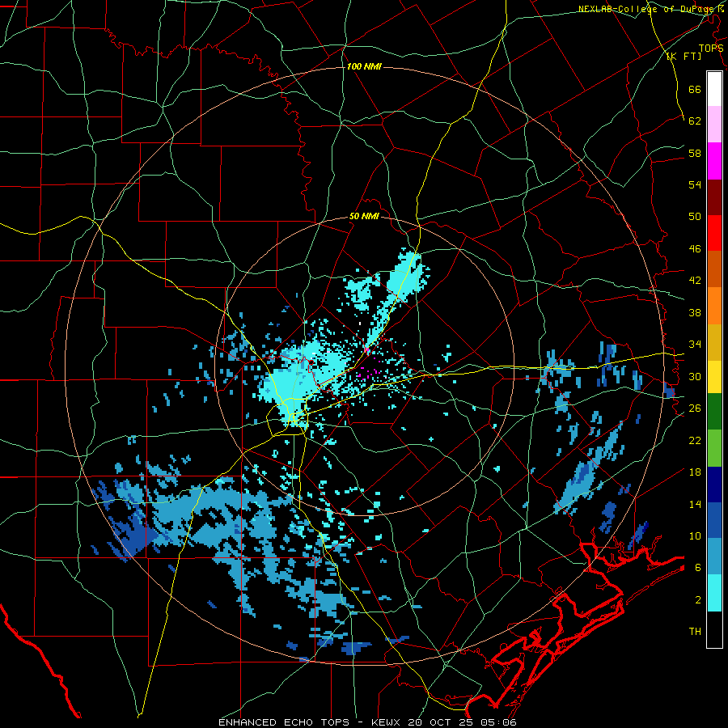This screenshot has width=728, height=728.
Task: Click the 66 value on the legend scale
Action: [x=695, y=89]
